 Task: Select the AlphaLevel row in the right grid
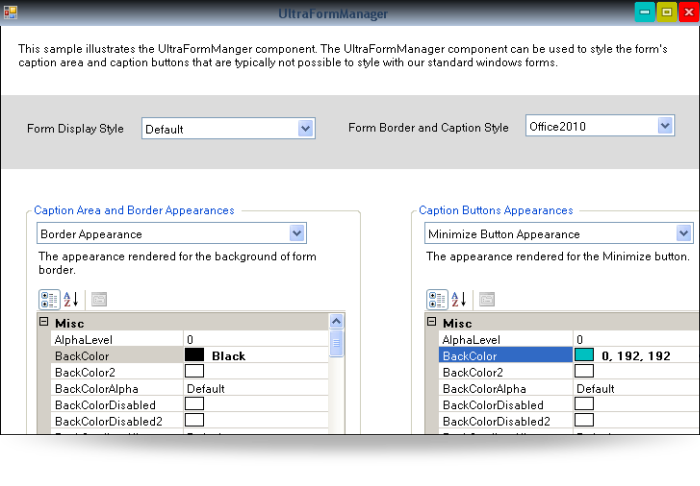pyautogui.click(x=569, y=339)
